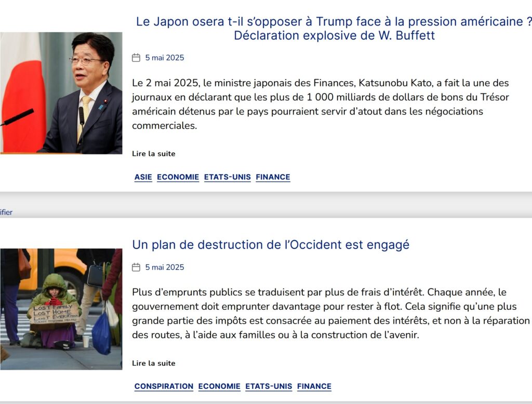The width and height of the screenshot is (532, 404).
Task: Click the 5 mai 2025 date of second article
Action: (165, 267)
